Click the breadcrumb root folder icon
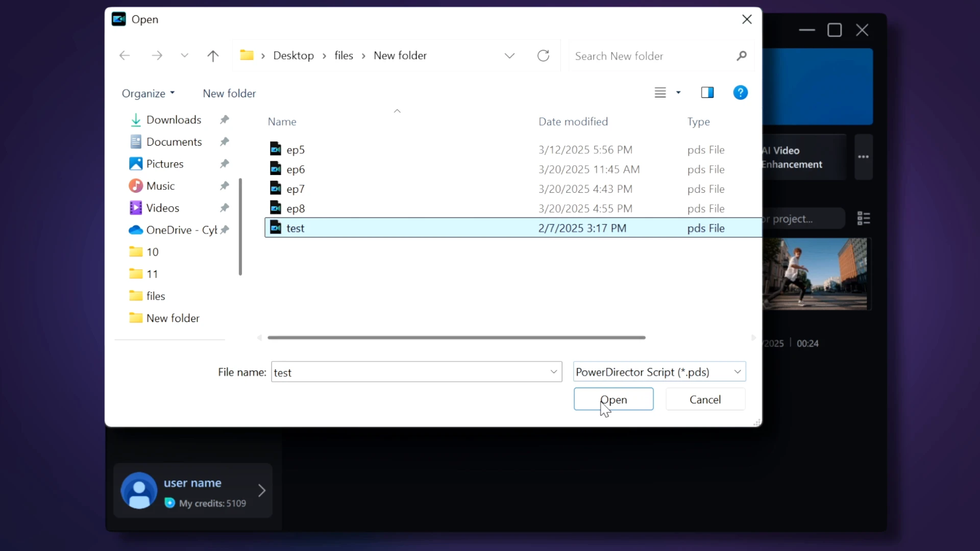This screenshot has width=980, height=551. [247, 55]
